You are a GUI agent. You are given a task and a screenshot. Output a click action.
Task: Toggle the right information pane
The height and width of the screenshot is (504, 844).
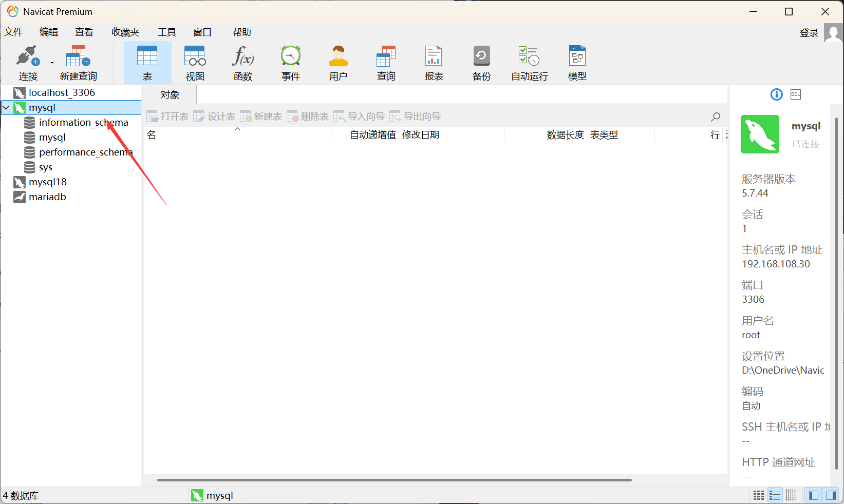[831, 495]
